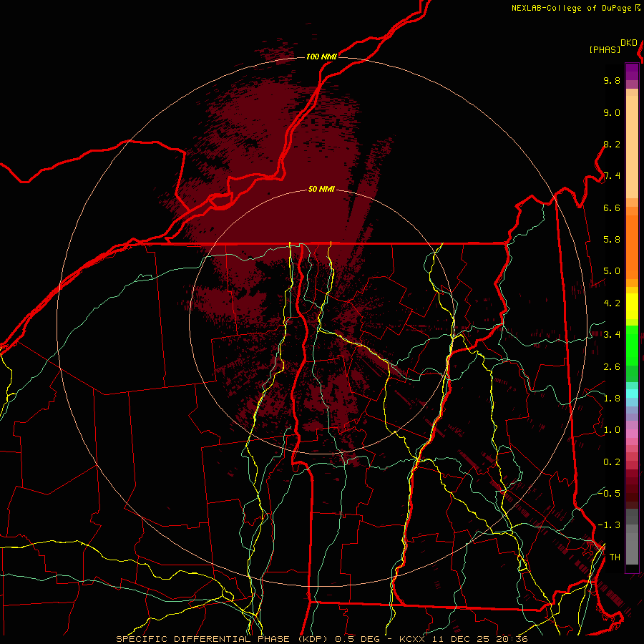
Task: Select the 9.0 legend value
Action: pos(612,113)
